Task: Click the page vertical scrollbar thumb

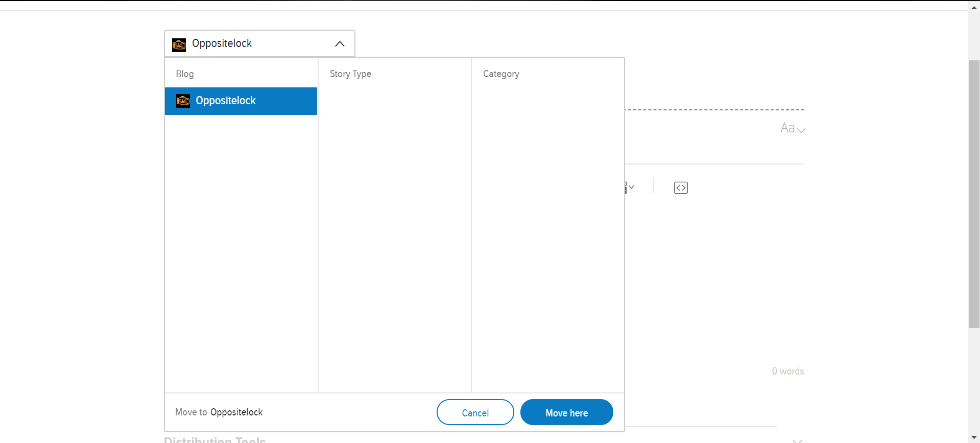Action: (974, 194)
